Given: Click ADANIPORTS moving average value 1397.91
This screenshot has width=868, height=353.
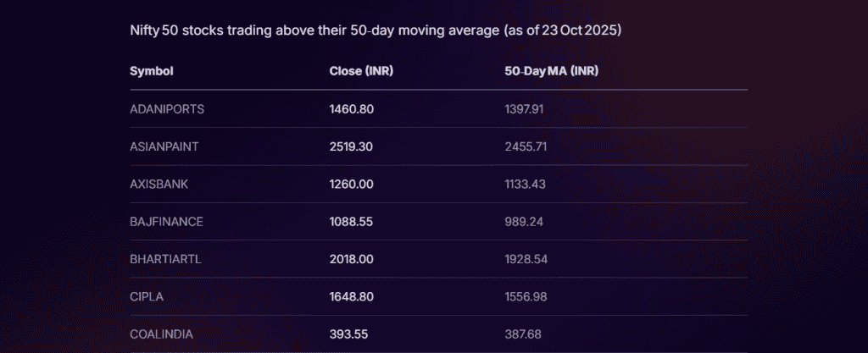Looking at the screenshot, I should (526, 109).
